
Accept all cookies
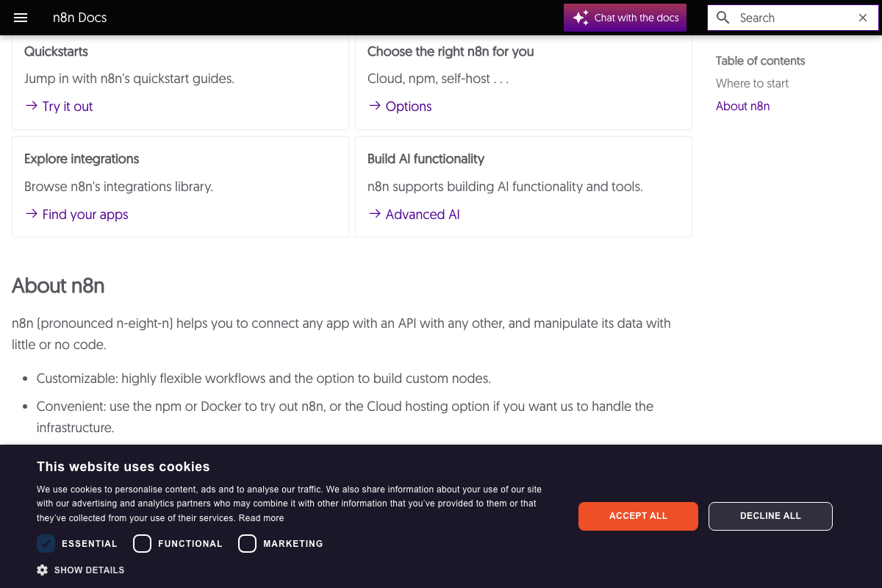[638, 516]
